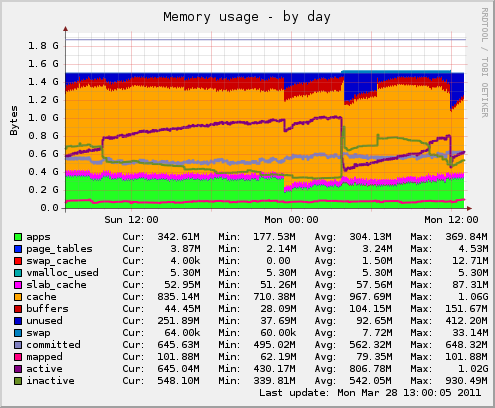Viewport: 495px width, 408px height.
Task: Select the mapped legend label
Action: click(44, 357)
